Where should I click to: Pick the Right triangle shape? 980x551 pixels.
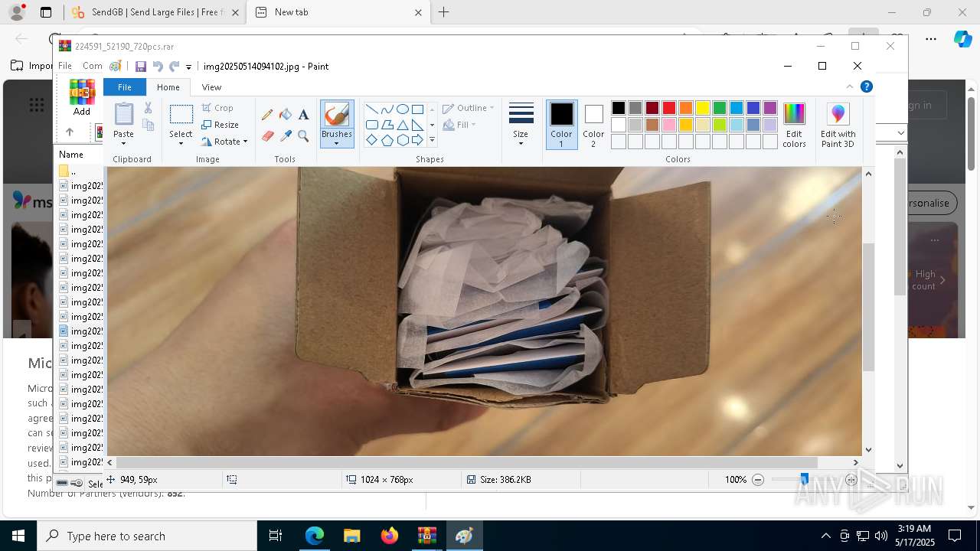click(417, 125)
